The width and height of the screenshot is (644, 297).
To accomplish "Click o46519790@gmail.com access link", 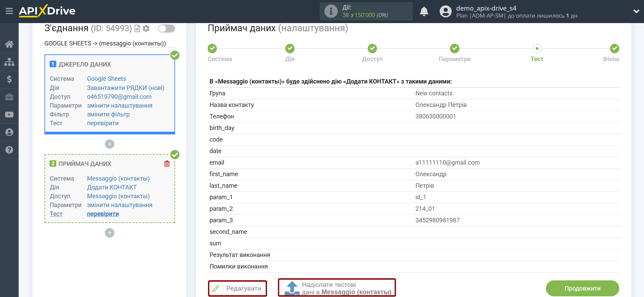I will point(119,97).
